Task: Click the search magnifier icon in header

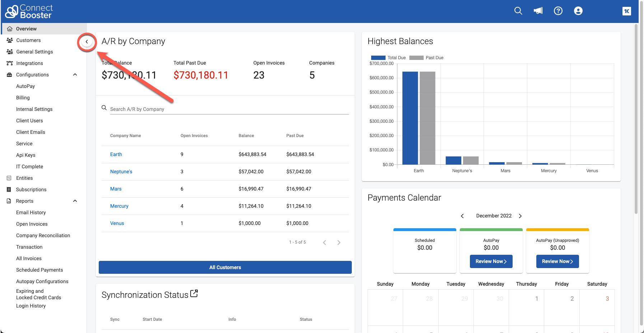Action: pyautogui.click(x=518, y=11)
